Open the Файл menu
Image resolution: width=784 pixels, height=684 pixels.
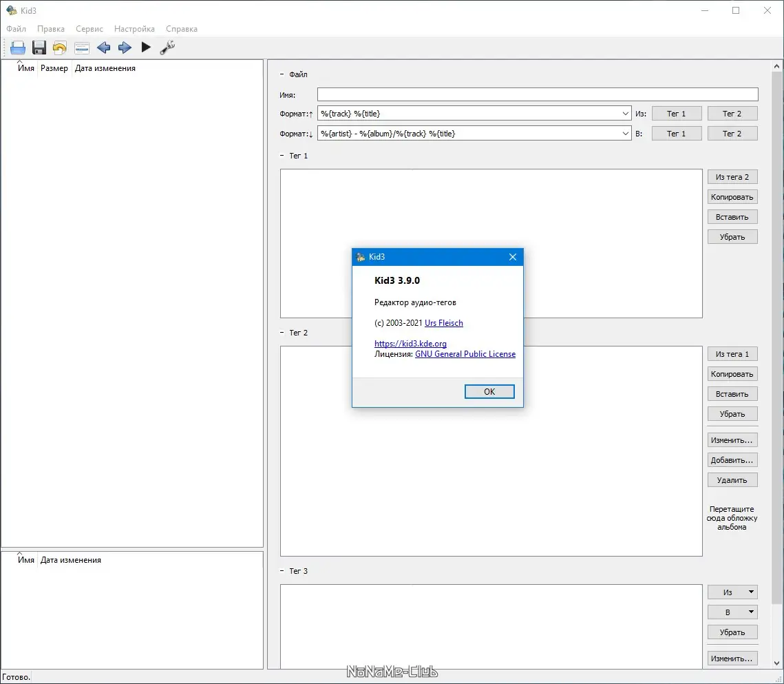(16, 29)
